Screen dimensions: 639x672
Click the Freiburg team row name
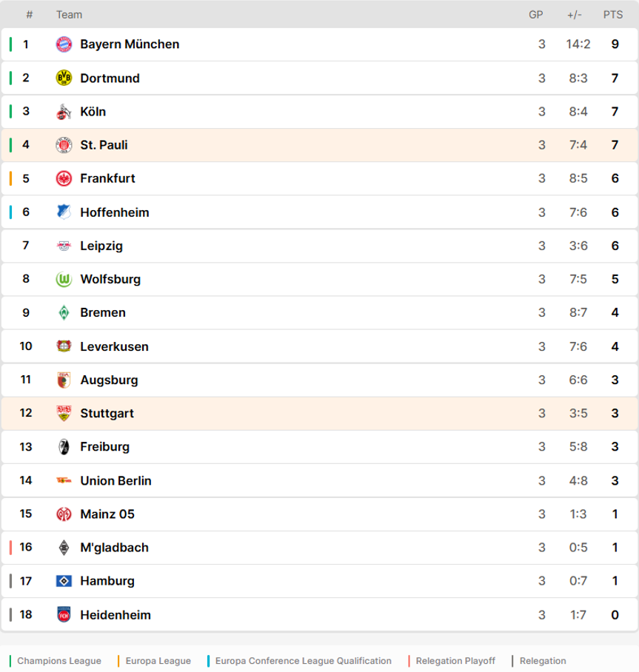[x=105, y=446]
